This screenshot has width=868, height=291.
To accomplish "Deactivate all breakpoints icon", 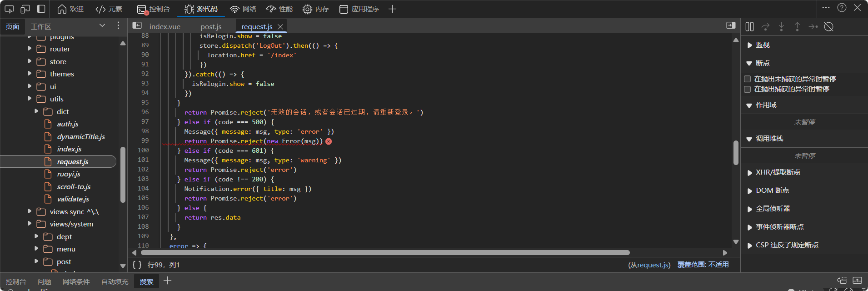I will pos(828,27).
